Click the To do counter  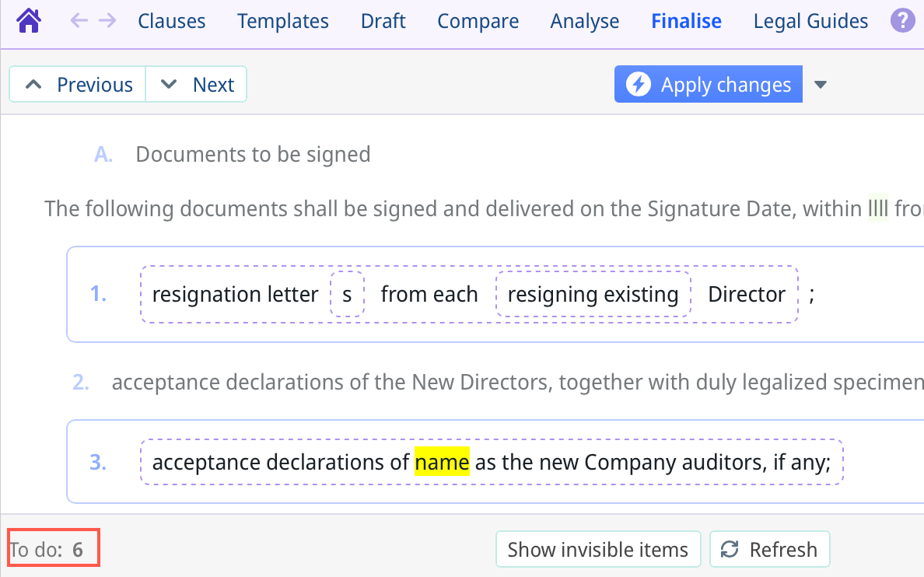pos(53,550)
